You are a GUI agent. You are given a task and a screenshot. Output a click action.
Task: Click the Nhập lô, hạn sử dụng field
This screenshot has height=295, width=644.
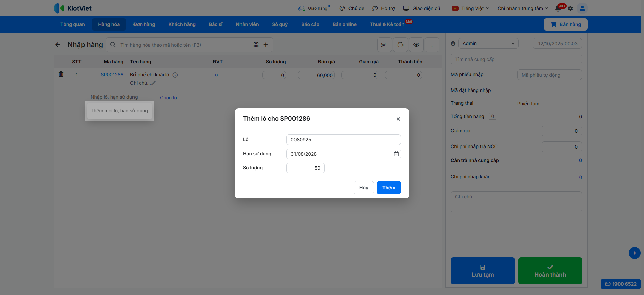click(x=122, y=97)
